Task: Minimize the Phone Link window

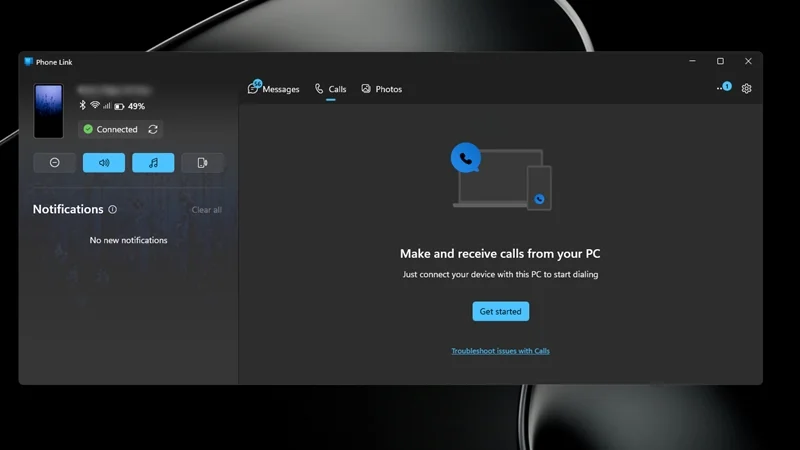Action: pos(692,61)
